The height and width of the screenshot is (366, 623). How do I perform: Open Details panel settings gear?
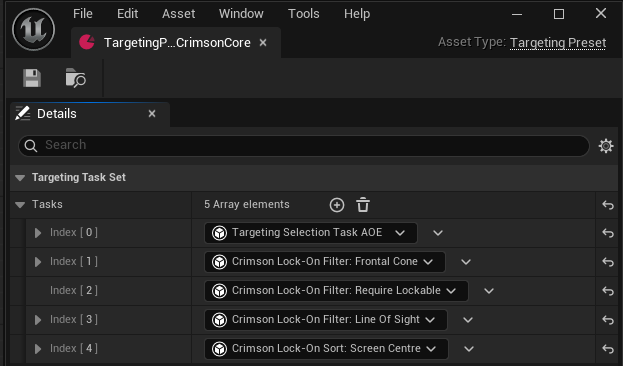[x=606, y=146]
